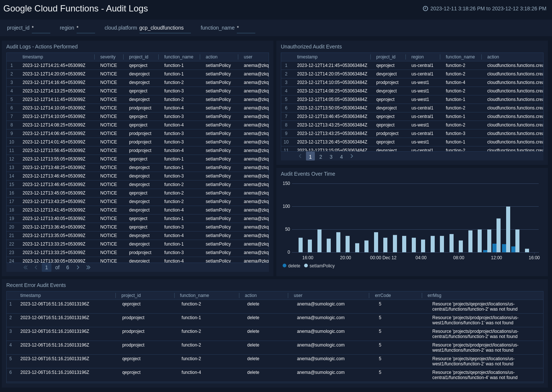Edit the cloud.platform filter field

point(165,28)
